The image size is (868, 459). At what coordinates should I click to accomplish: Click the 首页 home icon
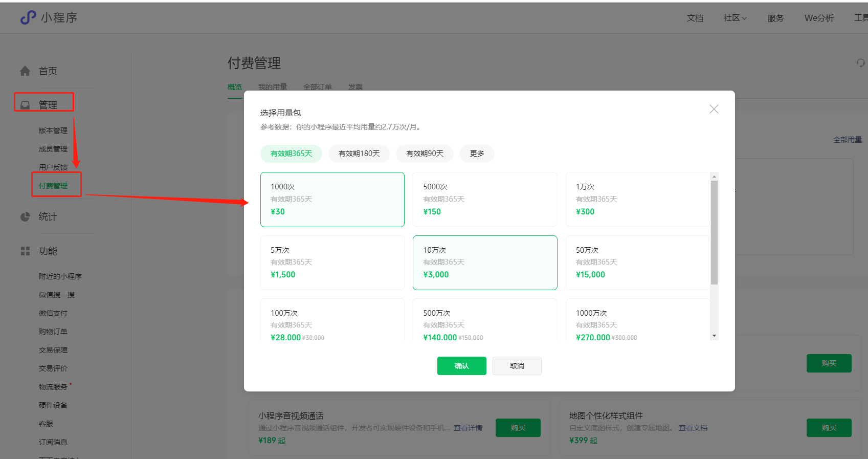[25, 71]
